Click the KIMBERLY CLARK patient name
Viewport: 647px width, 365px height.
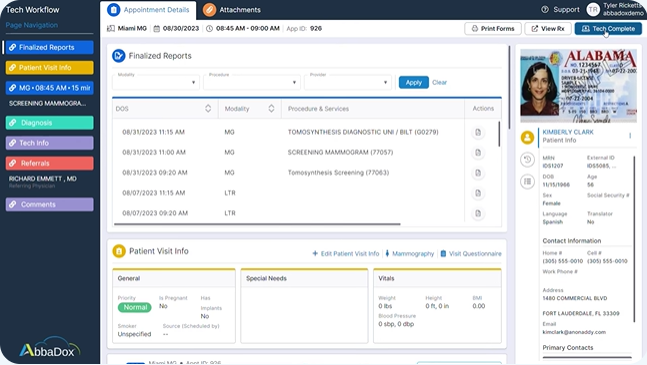click(x=568, y=132)
